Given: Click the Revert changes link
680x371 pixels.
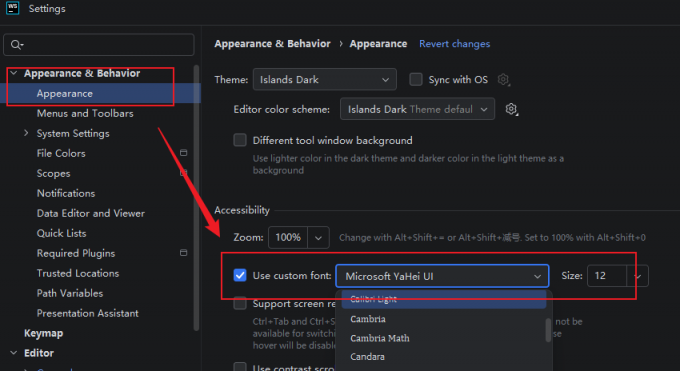Looking at the screenshot, I should pos(454,44).
